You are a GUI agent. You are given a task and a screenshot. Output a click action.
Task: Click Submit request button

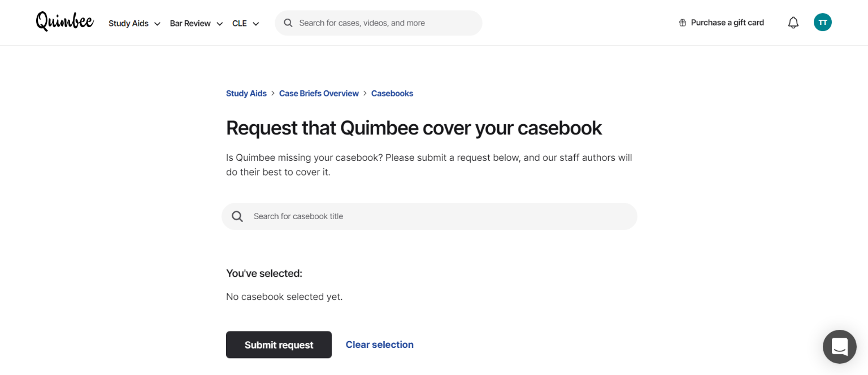coord(279,345)
